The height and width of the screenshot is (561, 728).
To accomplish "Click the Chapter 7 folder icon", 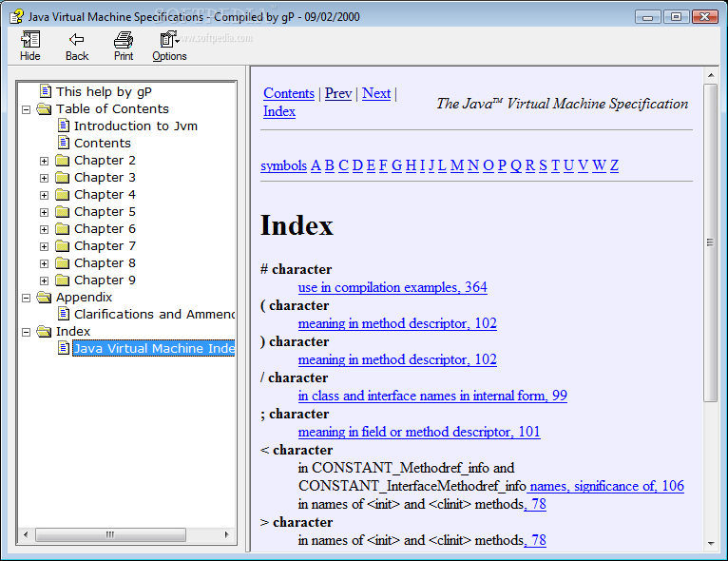I will [x=62, y=246].
